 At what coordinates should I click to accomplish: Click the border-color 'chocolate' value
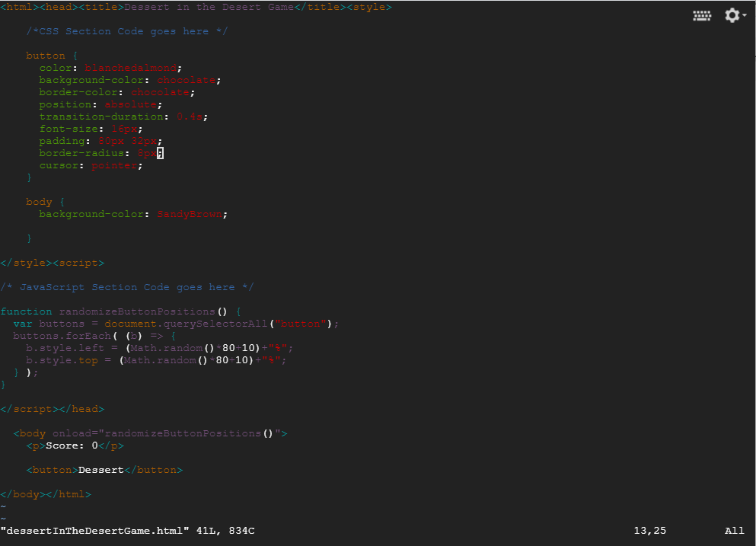point(160,92)
